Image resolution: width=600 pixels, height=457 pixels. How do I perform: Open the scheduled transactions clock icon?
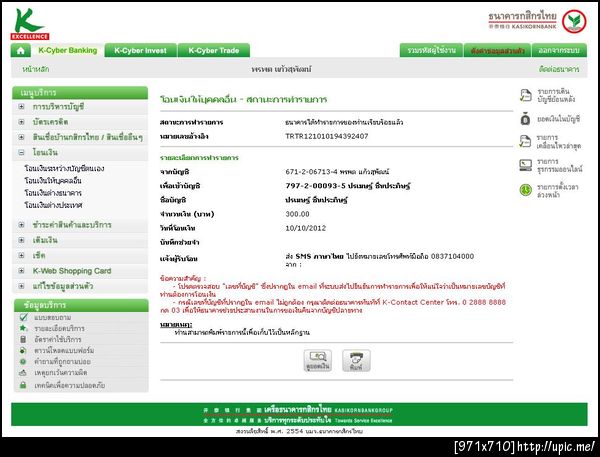(x=526, y=190)
